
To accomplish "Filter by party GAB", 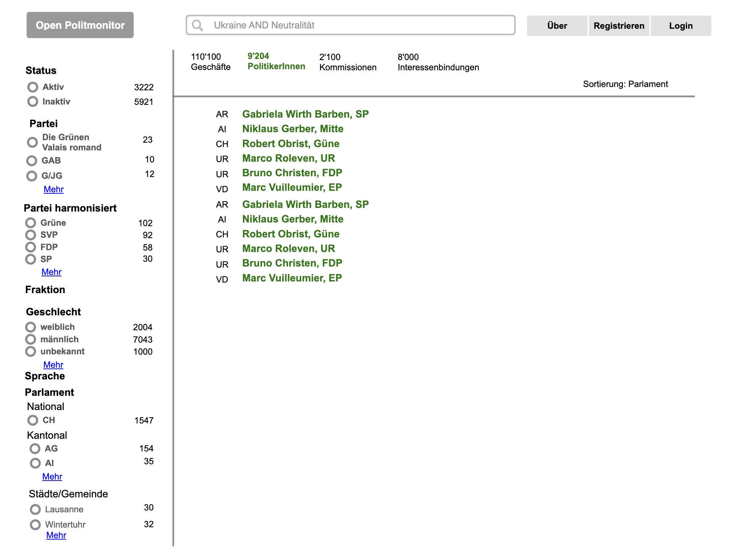I will tap(32, 161).
